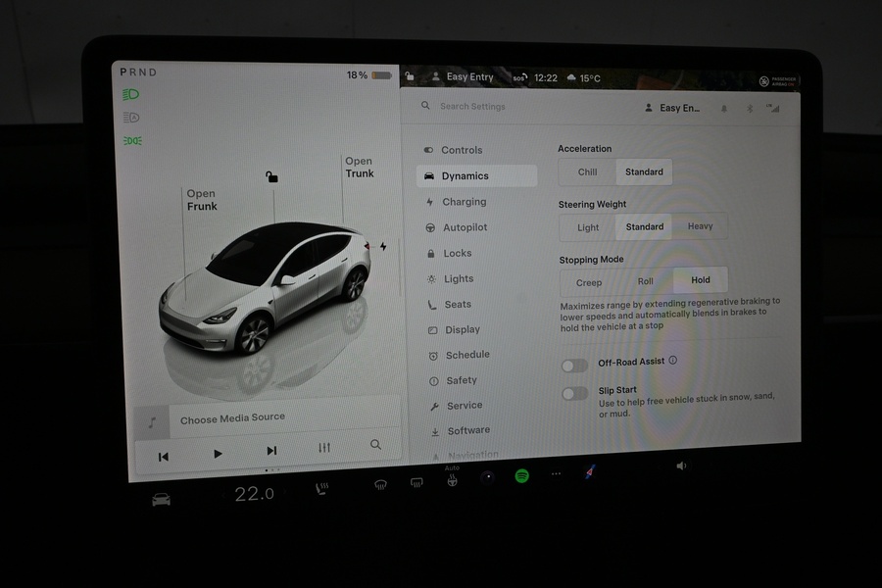Screen dimensions: 882x588
Task: Activate the rear window defrost
Action: pos(415,483)
